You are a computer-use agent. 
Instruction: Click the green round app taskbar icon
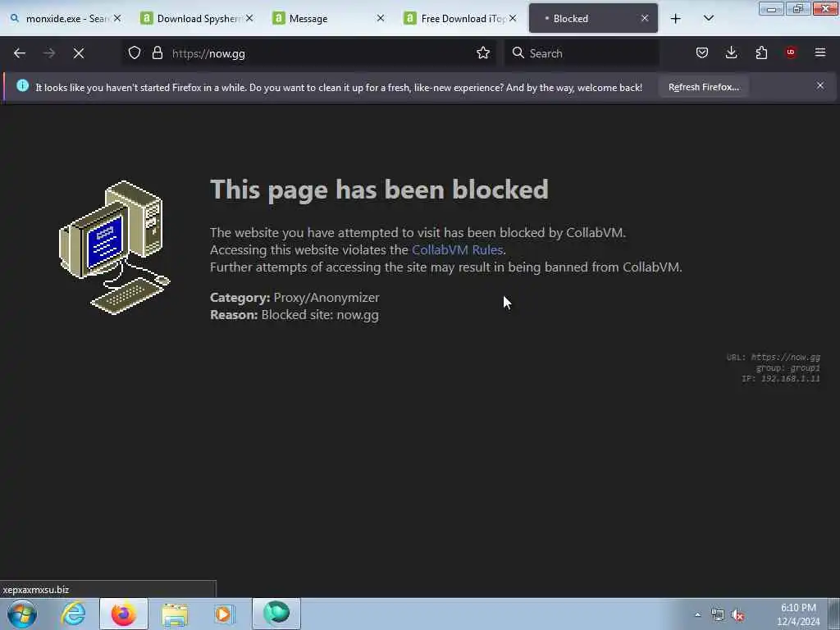pyautogui.click(x=276, y=614)
